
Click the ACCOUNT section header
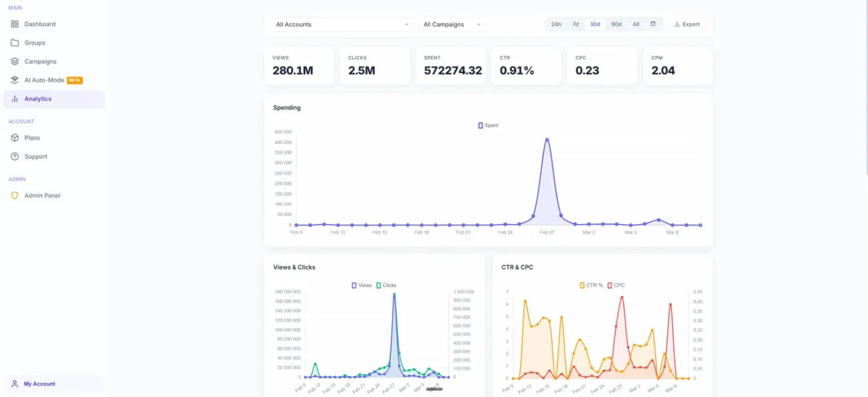click(x=21, y=121)
